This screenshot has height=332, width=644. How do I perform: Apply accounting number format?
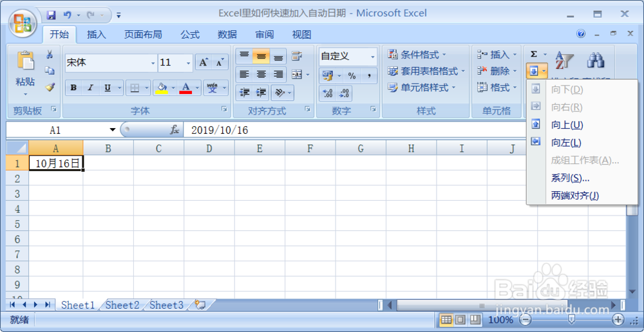point(327,75)
